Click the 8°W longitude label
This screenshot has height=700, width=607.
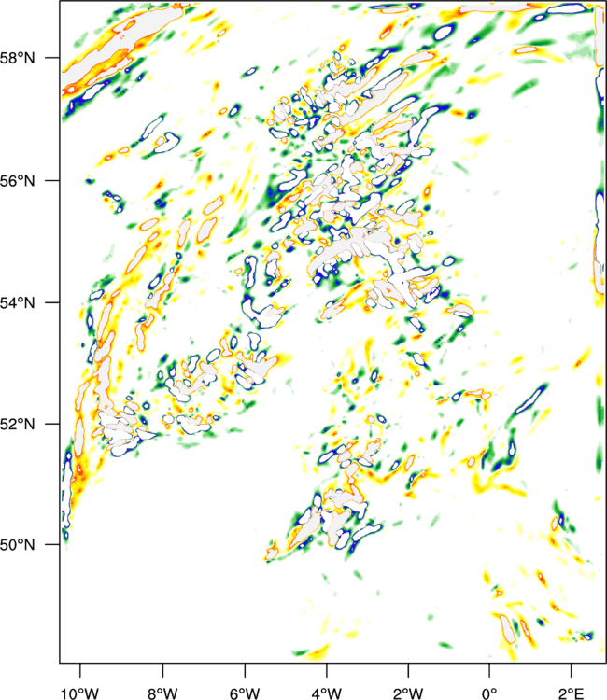162,693
